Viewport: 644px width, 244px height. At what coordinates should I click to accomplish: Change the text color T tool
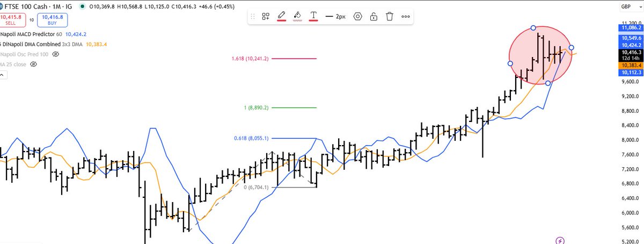click(313, 17)
